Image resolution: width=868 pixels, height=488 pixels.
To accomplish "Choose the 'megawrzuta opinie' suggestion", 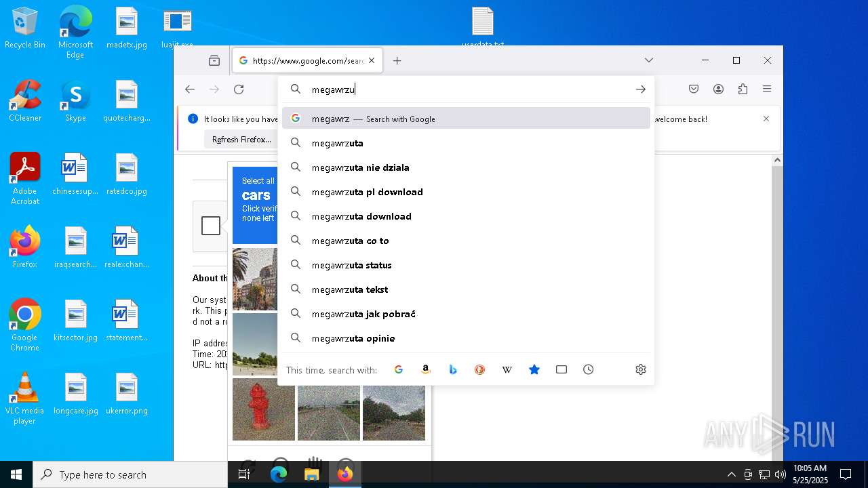I will tap(467, 338).
